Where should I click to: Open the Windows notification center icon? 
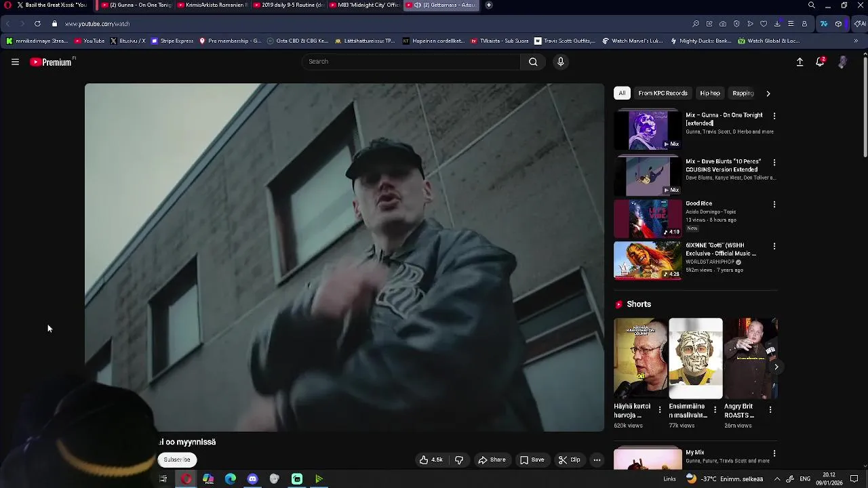(854, 479)
